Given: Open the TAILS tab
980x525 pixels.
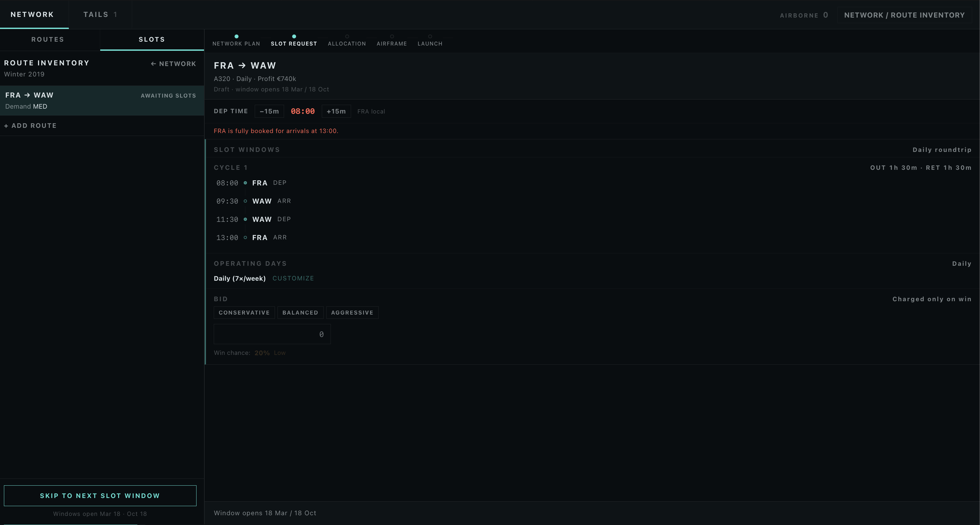Looking at the screenshot, I should [x=101, y=14].
